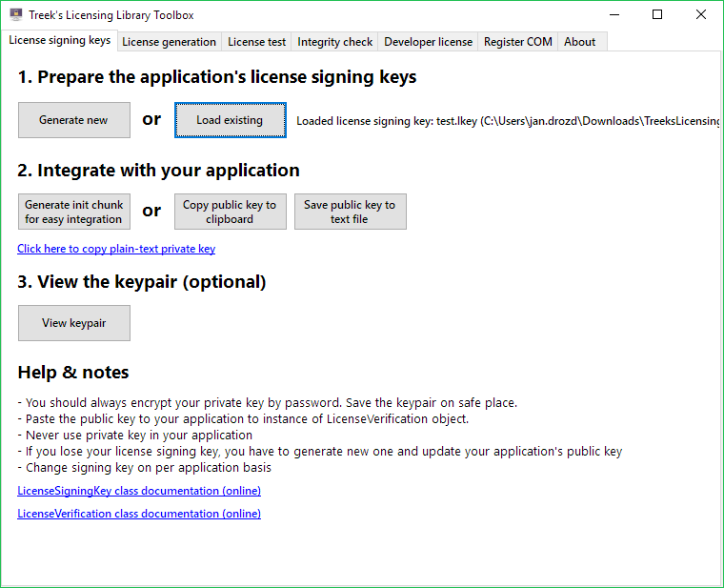Click link to copy plain-text private key
The image size is (724, 588).
coord(116,249)
